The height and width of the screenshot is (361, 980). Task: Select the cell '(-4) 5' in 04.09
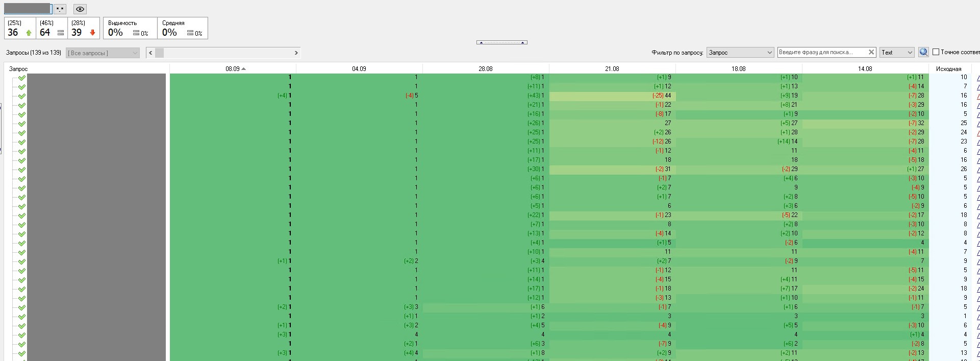[x=359, y=95]
